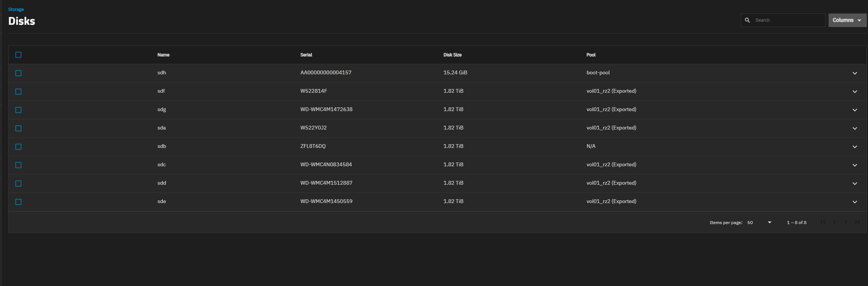The image size is (868, 286).
Task: Go to the first page
Action: coord(823,222)
